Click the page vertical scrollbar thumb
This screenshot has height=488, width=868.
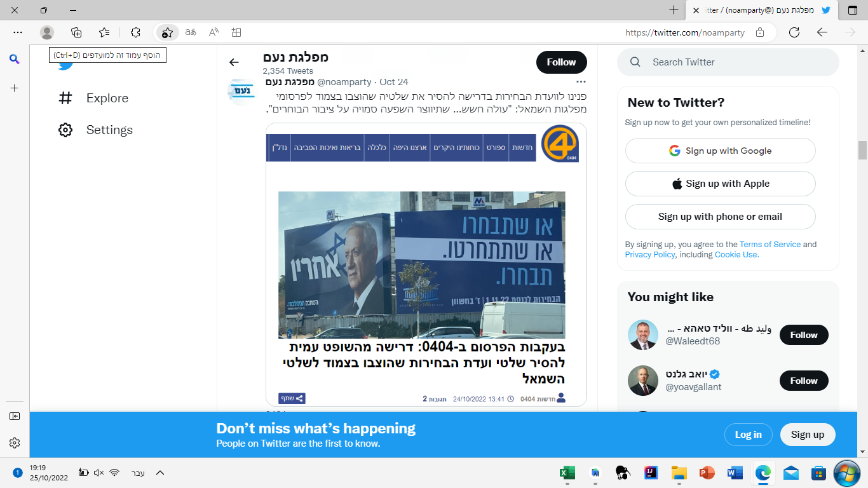[x=862, y=150]
